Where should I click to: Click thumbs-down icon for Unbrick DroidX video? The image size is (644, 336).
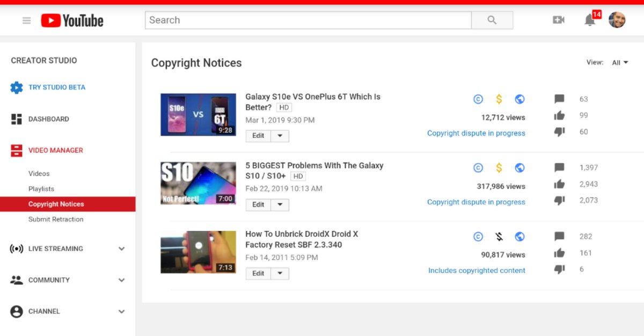tap(559, 269)
